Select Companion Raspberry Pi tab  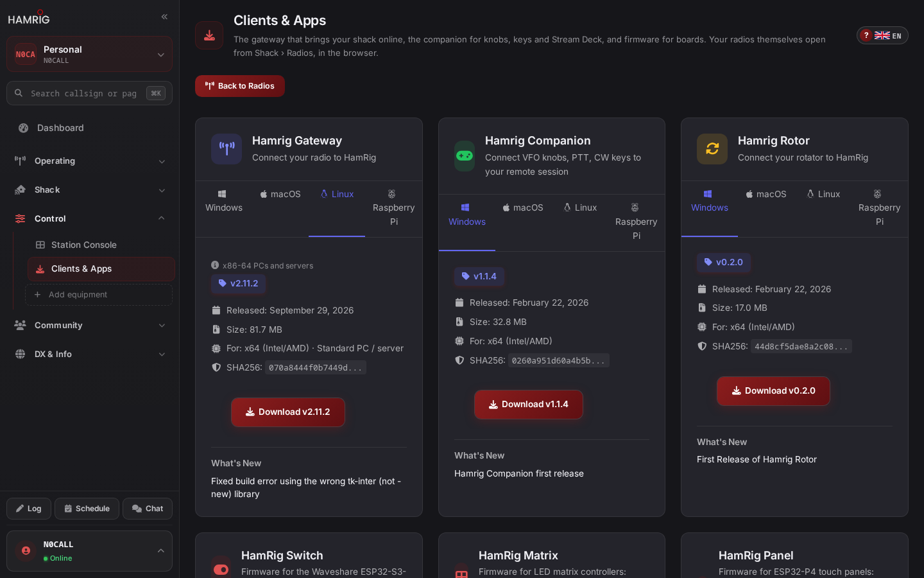637,222
